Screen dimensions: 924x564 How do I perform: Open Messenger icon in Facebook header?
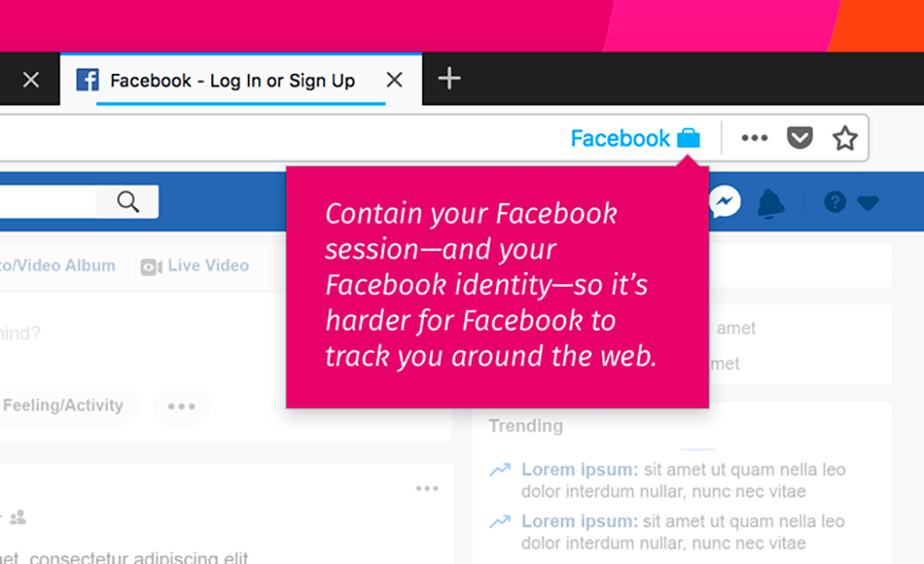click(x=725, y=201)
